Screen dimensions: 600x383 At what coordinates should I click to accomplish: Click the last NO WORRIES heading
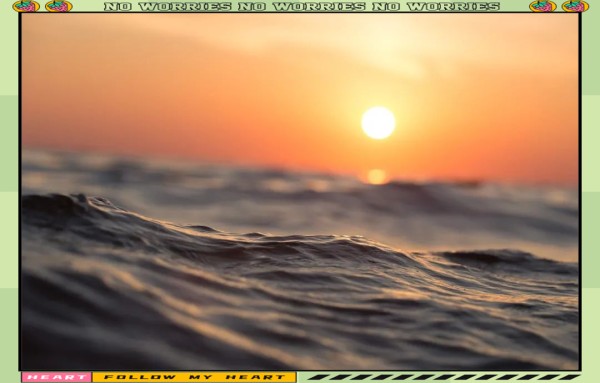[436, 7]
